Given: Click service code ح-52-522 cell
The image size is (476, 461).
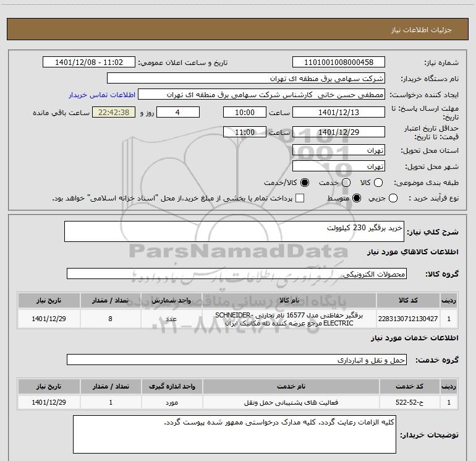Looking at the screenshot, I should point(409,402).
